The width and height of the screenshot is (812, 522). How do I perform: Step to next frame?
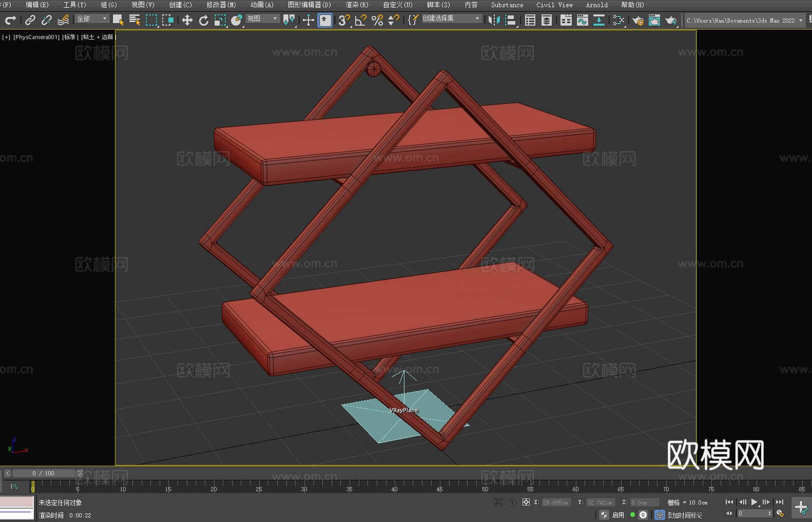click(x=766, y=502)
